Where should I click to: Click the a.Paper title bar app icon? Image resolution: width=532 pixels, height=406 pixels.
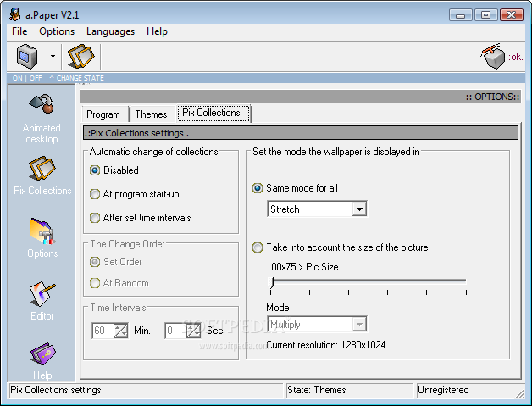(x=14, y=14)
